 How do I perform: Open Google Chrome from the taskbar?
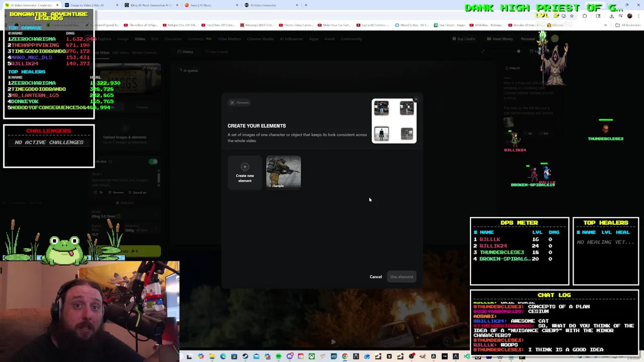(345, 356)
